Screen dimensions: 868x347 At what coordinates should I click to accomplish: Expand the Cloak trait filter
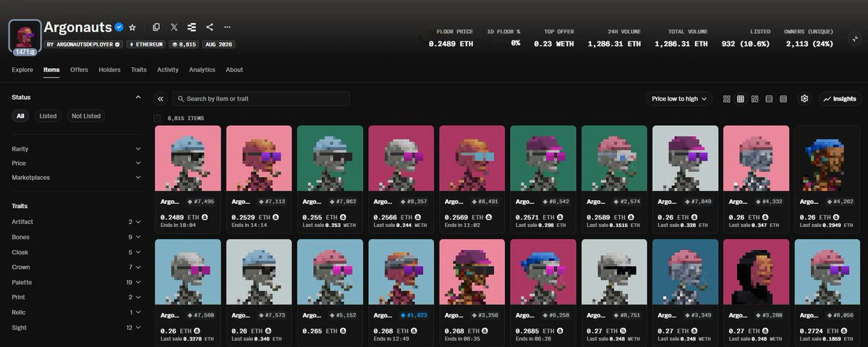76,252
